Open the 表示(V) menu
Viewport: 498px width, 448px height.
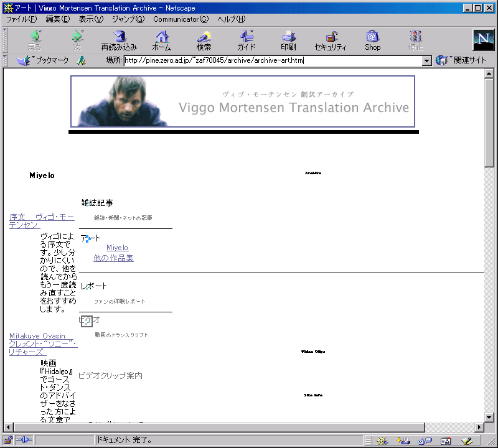pyautogui.click(x=91, y=19)
